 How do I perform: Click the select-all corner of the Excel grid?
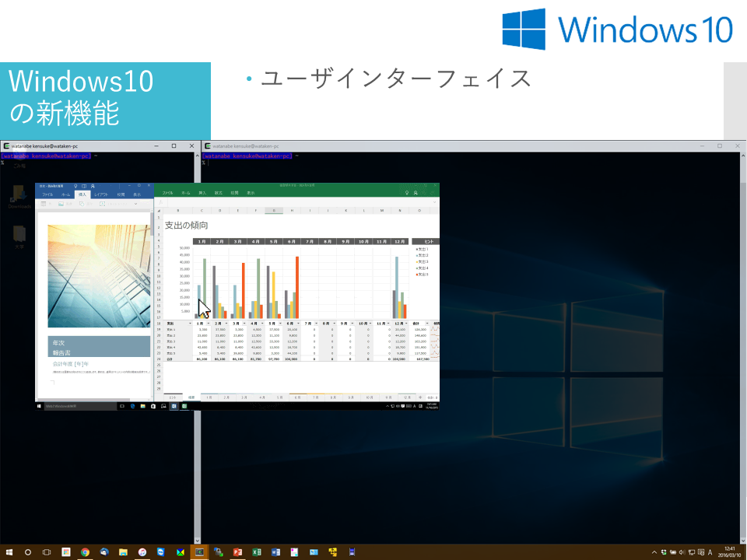pyautogui.click(x=159, y=211)
